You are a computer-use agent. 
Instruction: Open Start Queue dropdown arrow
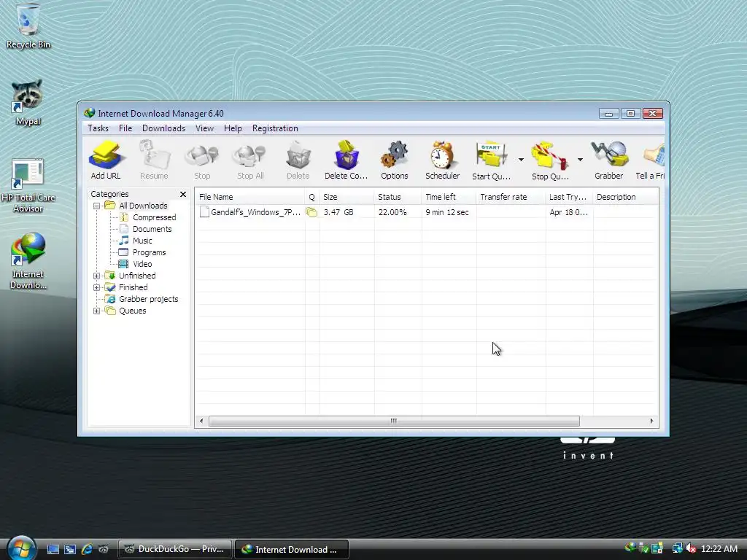(x=521, y=160)
